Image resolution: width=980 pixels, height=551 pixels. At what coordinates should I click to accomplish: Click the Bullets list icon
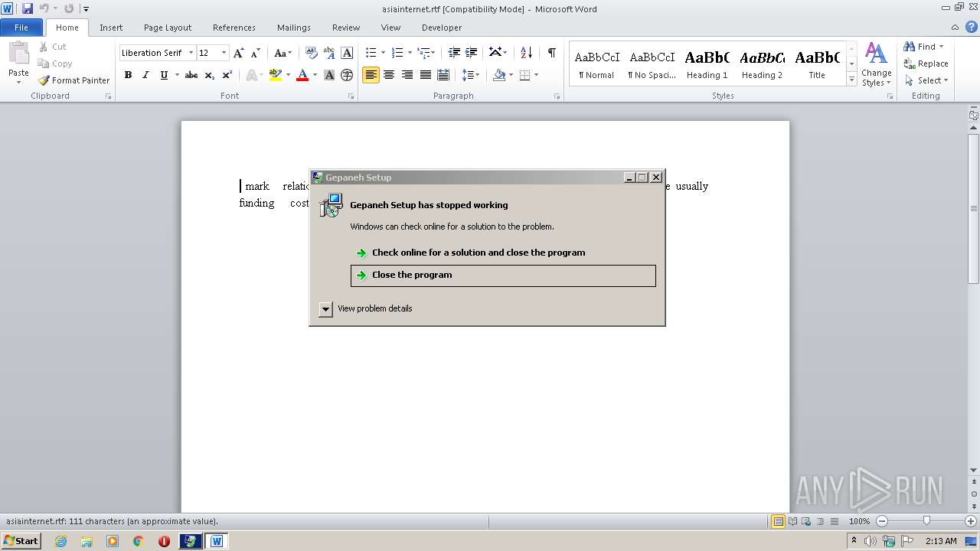click(371, 53)
